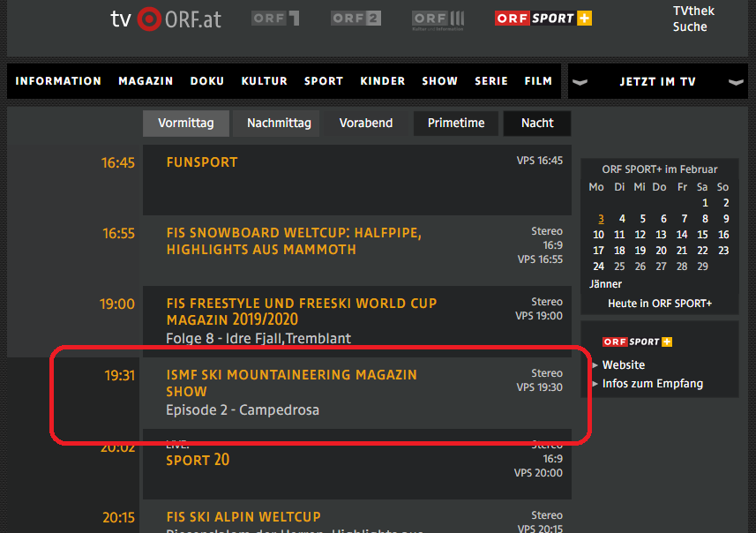This screenshot has height=533, width=756.
Task: Switch to the ORF III channel logo
Action: pyautogui.click(x=438, y=19)
